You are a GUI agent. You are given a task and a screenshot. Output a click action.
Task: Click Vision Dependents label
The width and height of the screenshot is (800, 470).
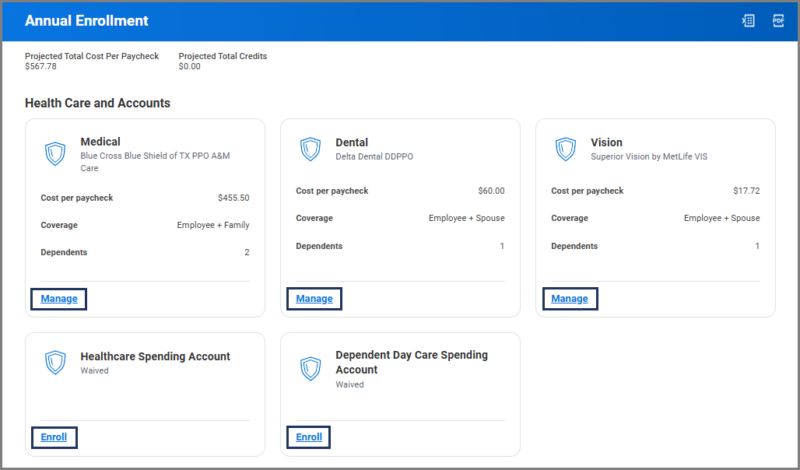click(574, 246)
